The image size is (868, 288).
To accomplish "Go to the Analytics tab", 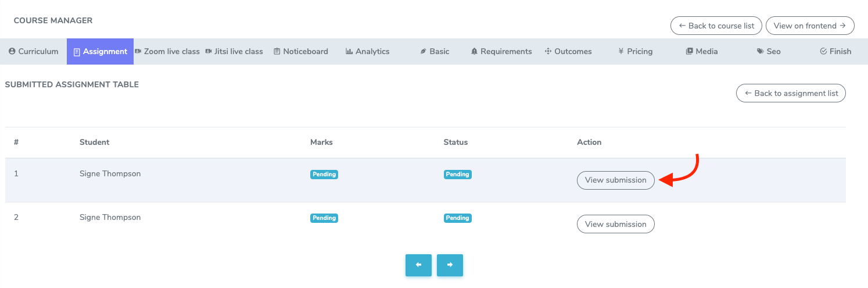I will (367, 51).
